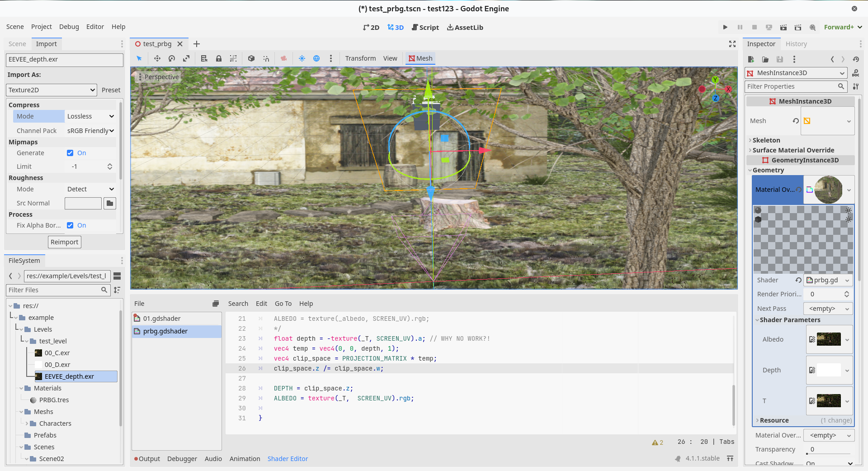Enable the Generate mipmaps checkbox
Image resolution: width=868 pixels, height=471 pixels.
(x=70, y=153)
